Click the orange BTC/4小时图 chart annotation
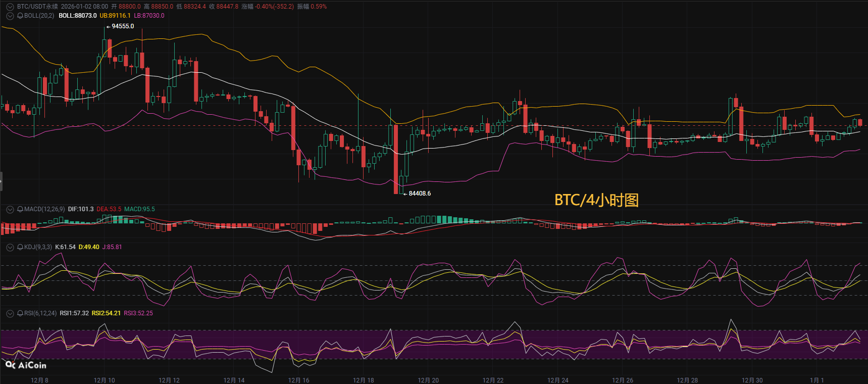This screenshot has height=384, width=868. (x=596, y=200)
